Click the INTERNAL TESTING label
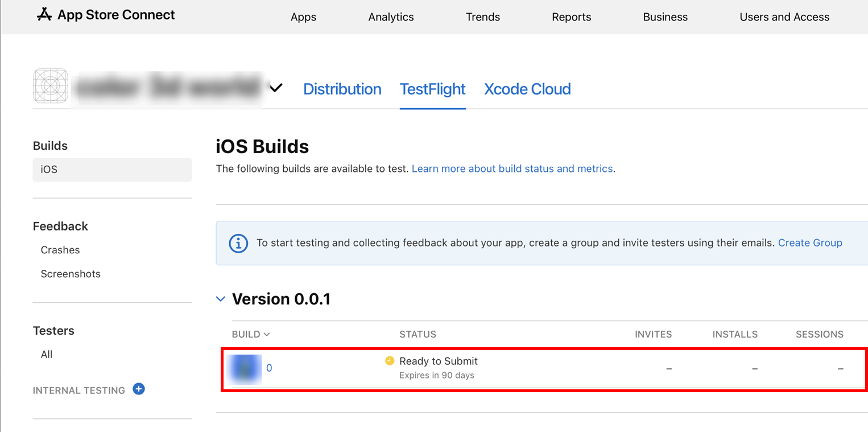The width and height of the screenshot is (868, 432). [79, 390]
